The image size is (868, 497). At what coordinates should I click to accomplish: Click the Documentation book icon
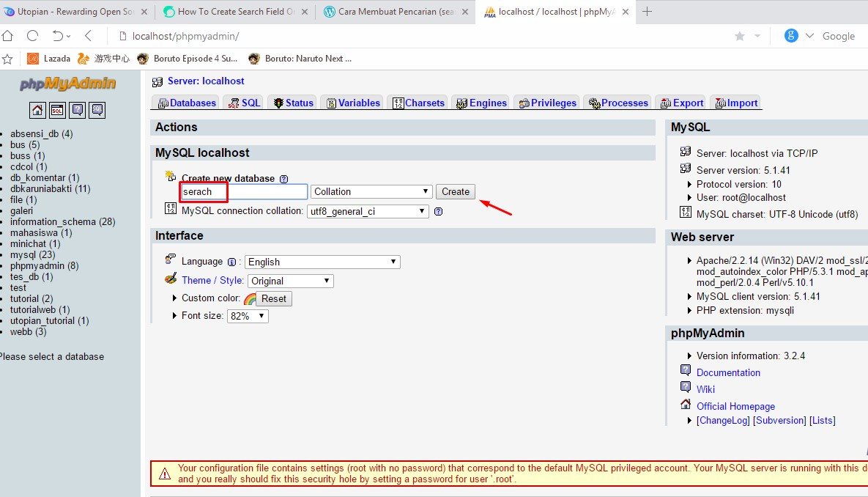686,370
